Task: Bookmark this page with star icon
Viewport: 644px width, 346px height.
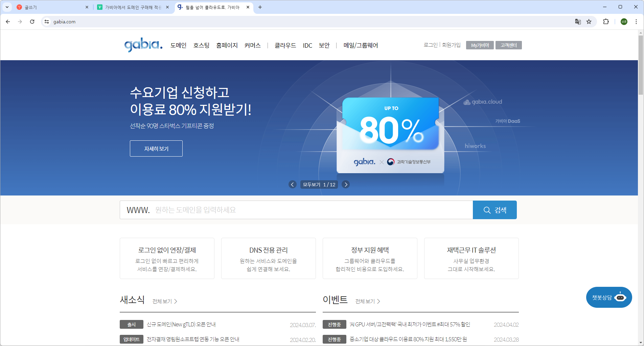Action: coord(589,22)
